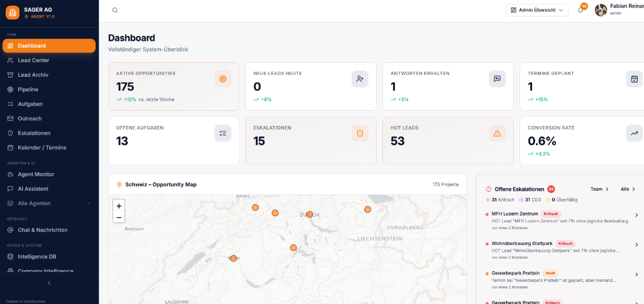Zoom in on the map with plus button
This screenshot has width=644, height=304.
pos(119,206)
